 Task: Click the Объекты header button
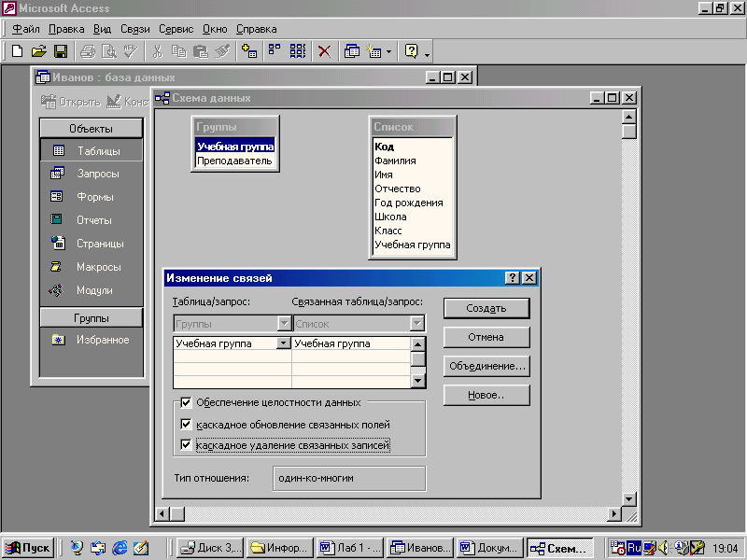tap(91, 129)
